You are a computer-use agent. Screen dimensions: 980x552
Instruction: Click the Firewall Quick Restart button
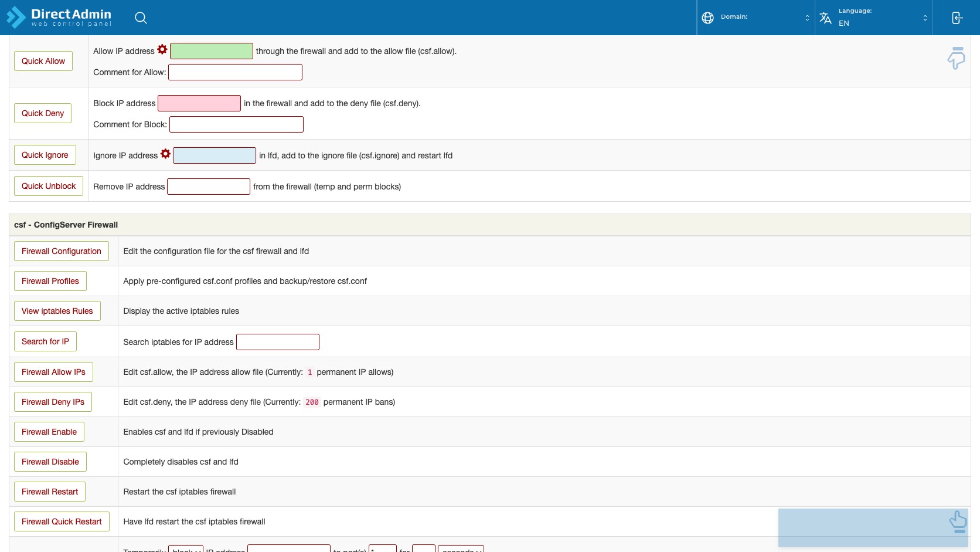tap(62, 521)
